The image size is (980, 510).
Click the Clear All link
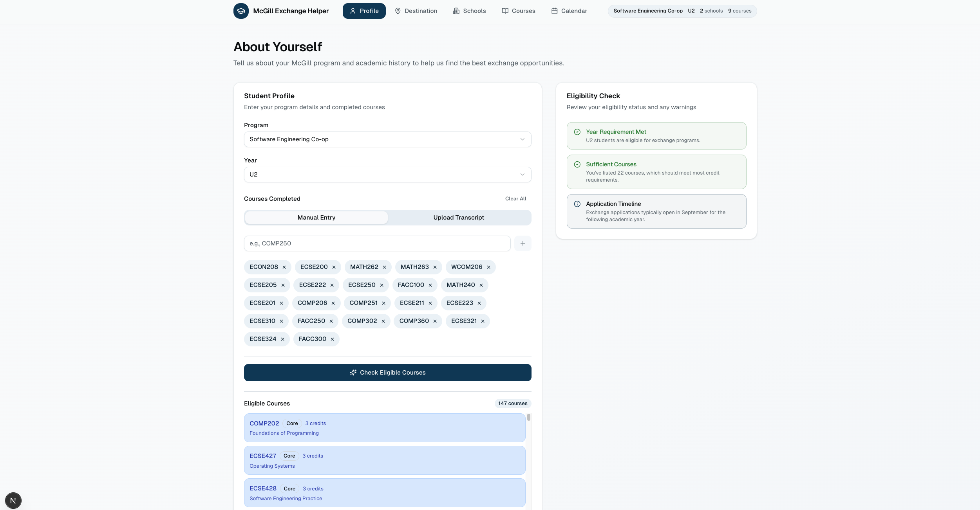pyautogui.click(x=515, y=199)
